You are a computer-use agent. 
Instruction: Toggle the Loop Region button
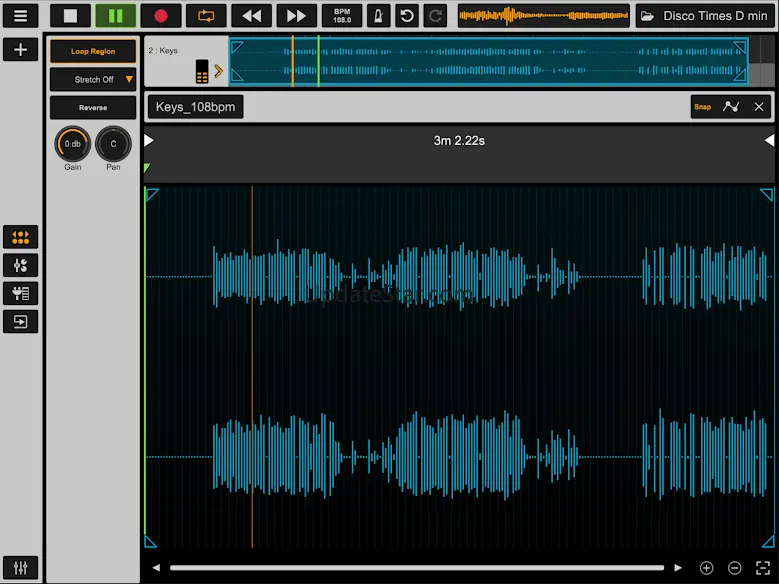[x=93, y=51]
